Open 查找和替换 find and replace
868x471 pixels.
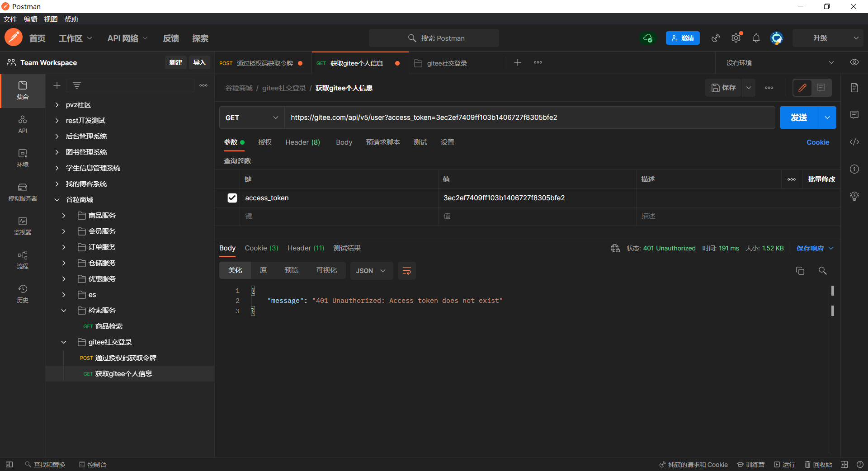click(45, 465)
